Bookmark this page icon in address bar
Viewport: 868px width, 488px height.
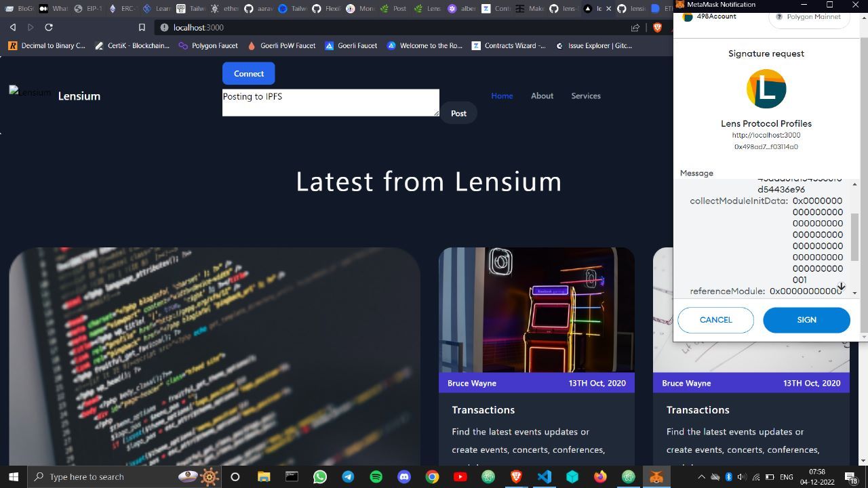click(142, 27)
